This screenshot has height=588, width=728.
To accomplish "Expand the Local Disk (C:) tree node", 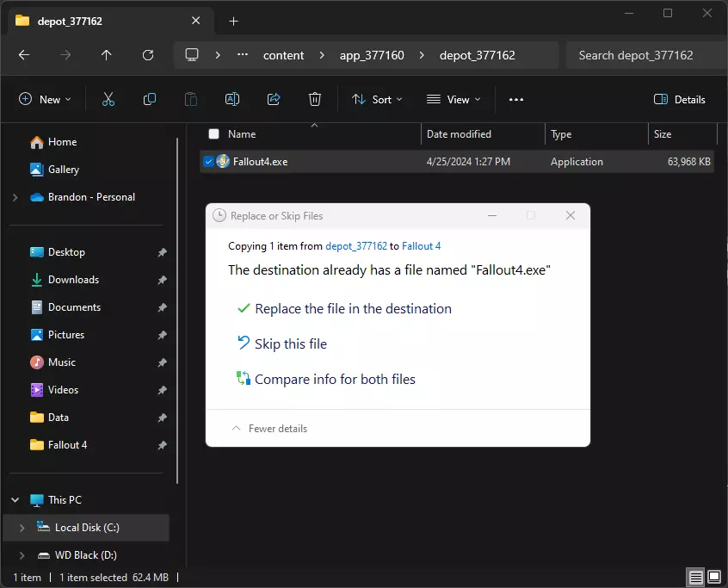I will click(22, 528).
